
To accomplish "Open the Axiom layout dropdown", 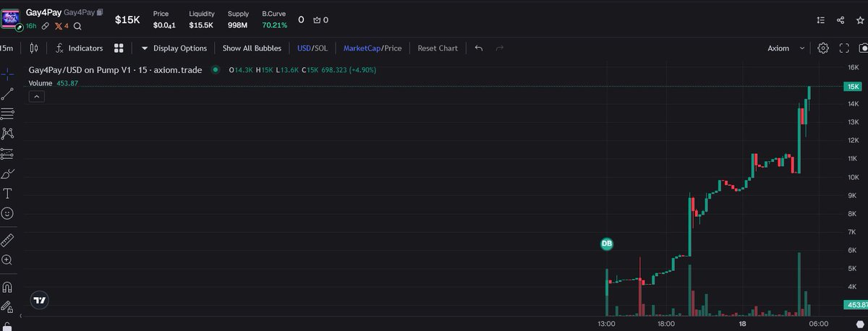I will [786, 48].
